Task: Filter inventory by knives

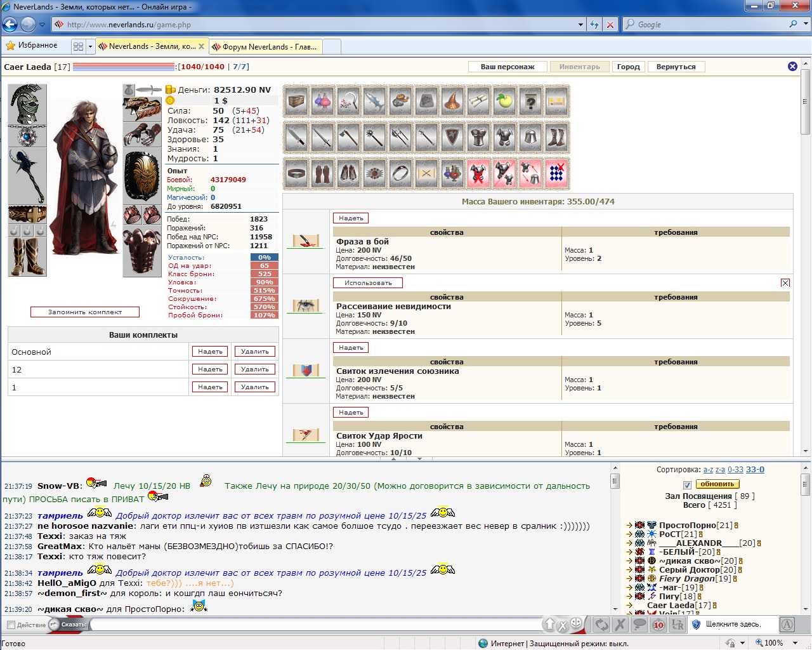Action: coord(296,137)
